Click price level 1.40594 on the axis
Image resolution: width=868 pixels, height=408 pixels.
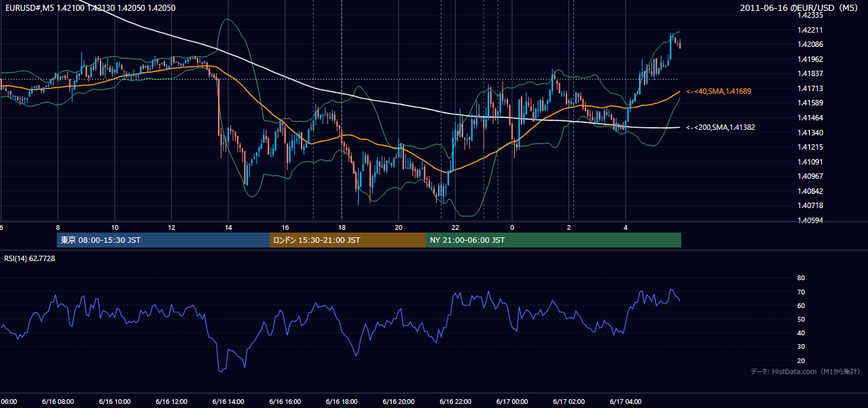tap(811, 220)
